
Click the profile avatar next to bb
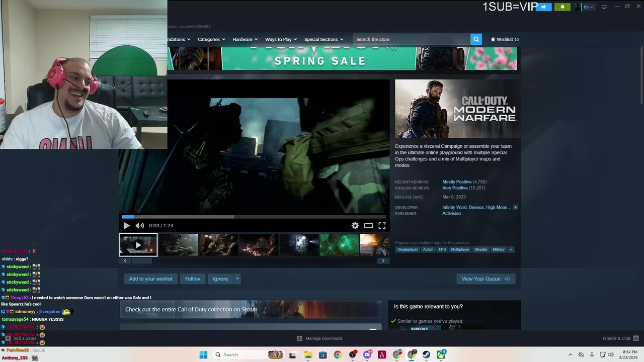point(578,7)
